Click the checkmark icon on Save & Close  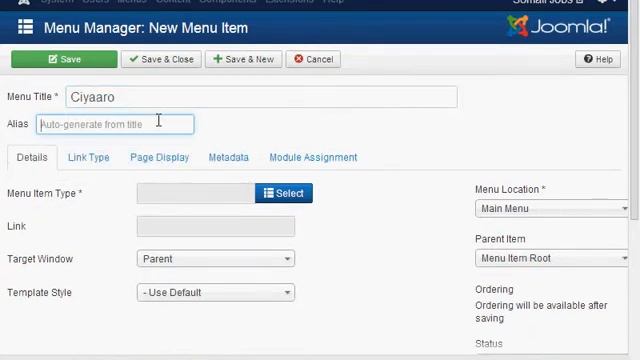click(133, 59)
